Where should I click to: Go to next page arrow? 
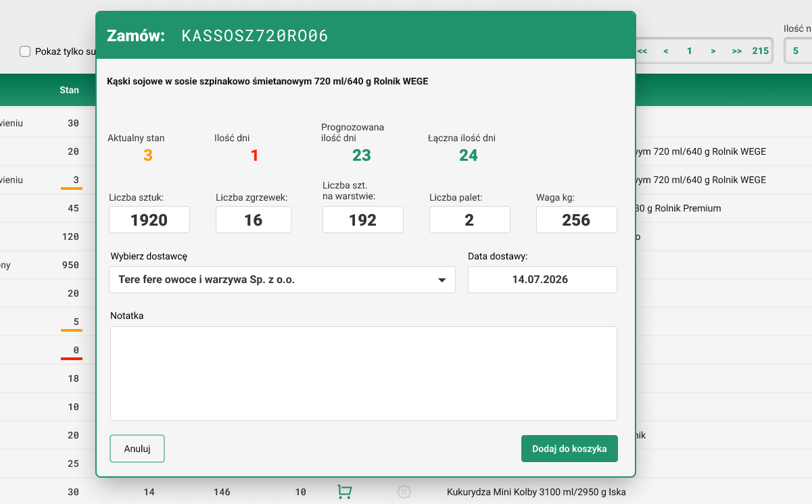point(713,51)
